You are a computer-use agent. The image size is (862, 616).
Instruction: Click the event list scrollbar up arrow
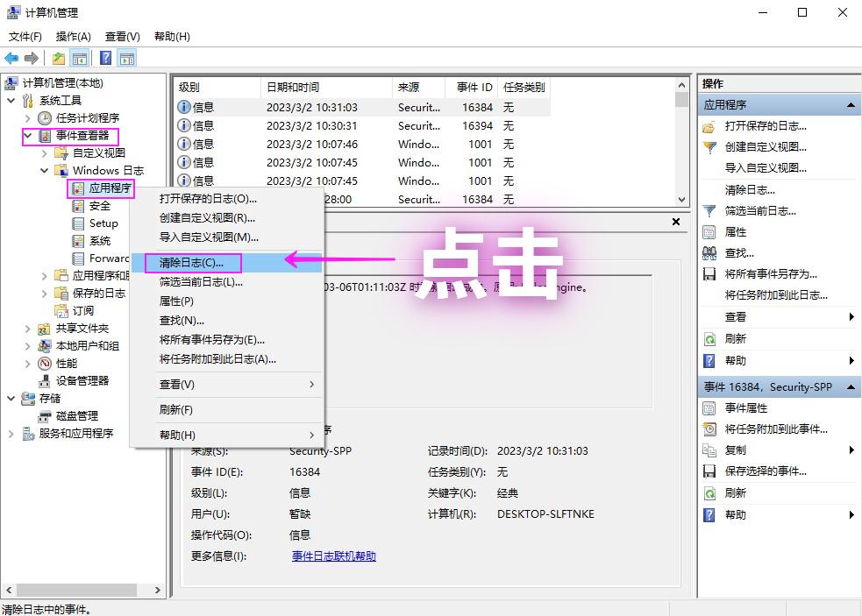[x=681, y=85]
